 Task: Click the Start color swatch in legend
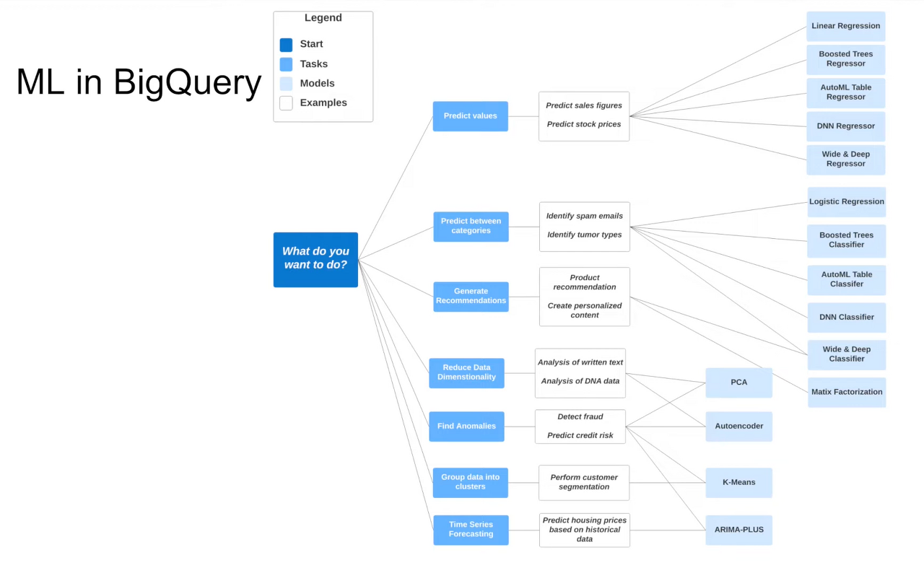[x=286, y=45]
